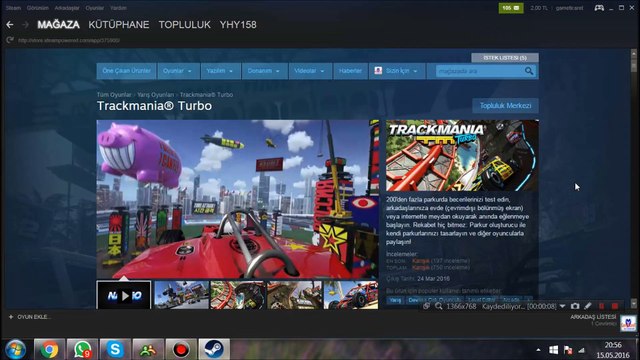This screenshot has width=640, height=360.
Task: Open the Arkadaşlar menu
Action: point(67,8)
